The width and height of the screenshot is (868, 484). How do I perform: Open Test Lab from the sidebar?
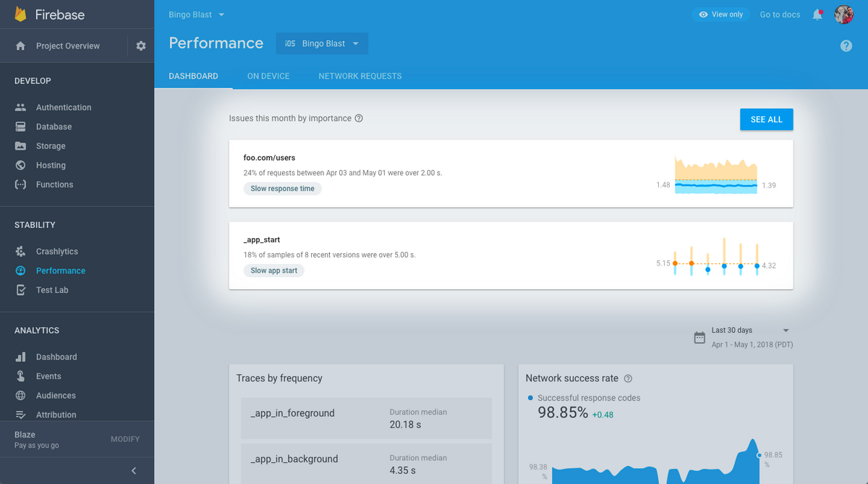coord(51,290)
